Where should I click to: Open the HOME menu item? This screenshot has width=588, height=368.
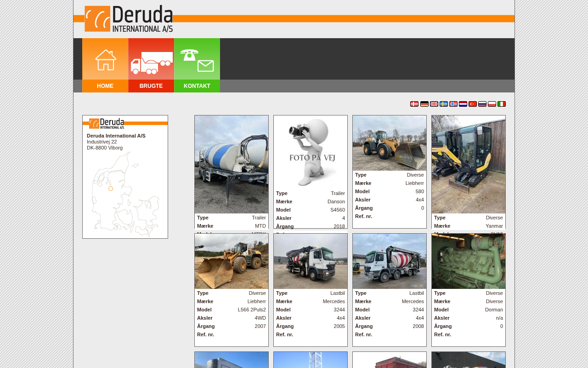[105, 86]
